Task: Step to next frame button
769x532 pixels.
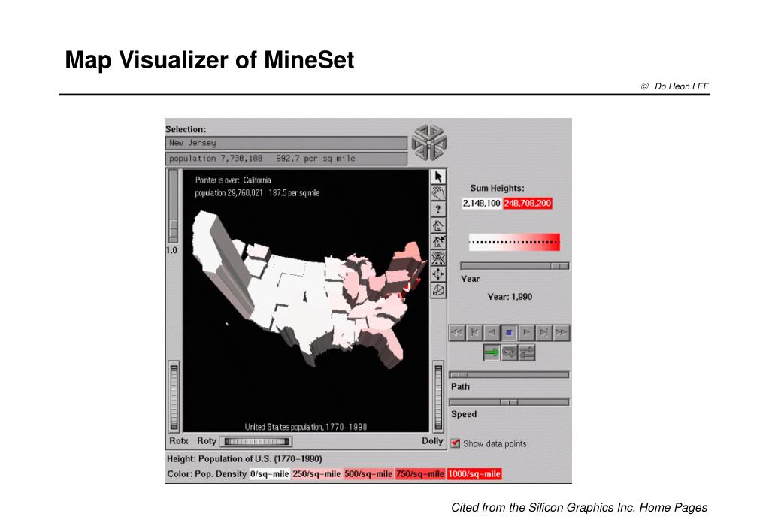Action: point(543,332)
